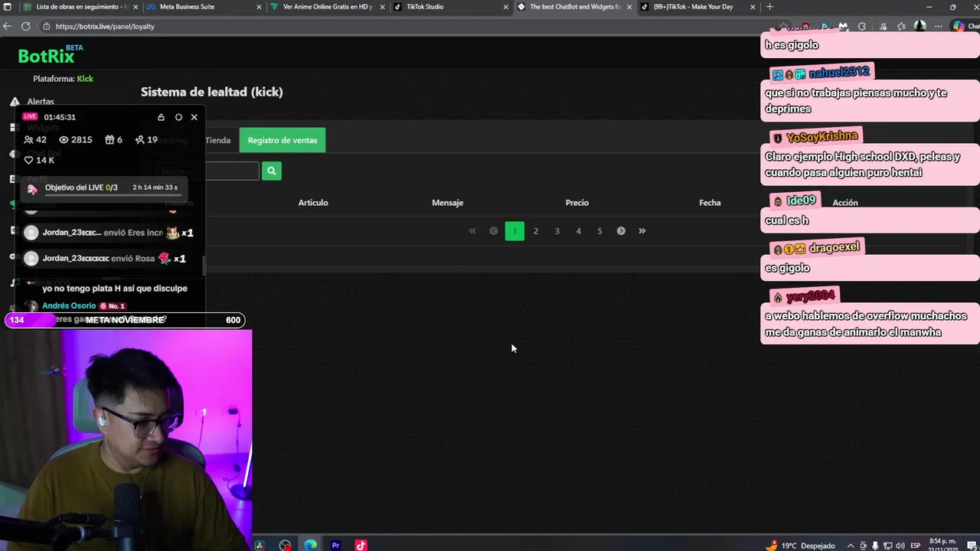Screen dimensions: 980x551
Task: Open settings gear of live overlay
Action: coord(178,117)
